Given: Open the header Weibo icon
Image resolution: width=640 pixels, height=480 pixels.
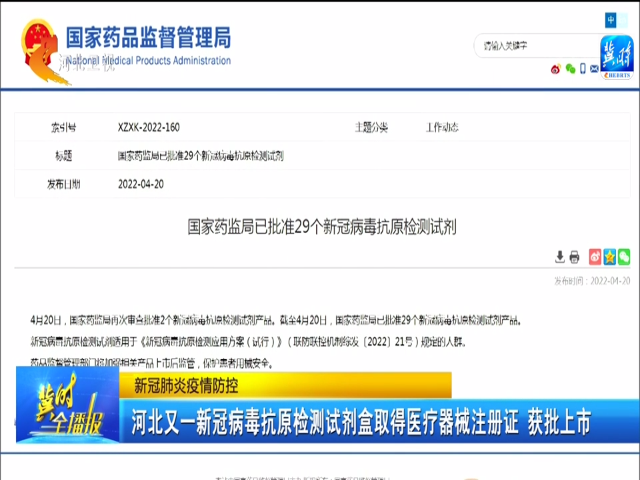Looking at the screenshot, I should coord(556,69).
